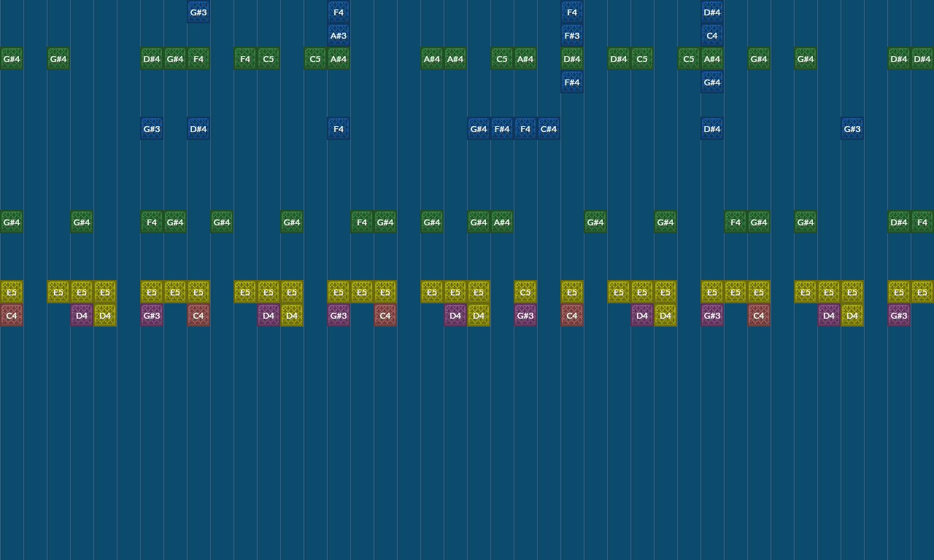Click the blue C#4 note block
This screenshot has width=934, height=560.
[x=549, y=129]
